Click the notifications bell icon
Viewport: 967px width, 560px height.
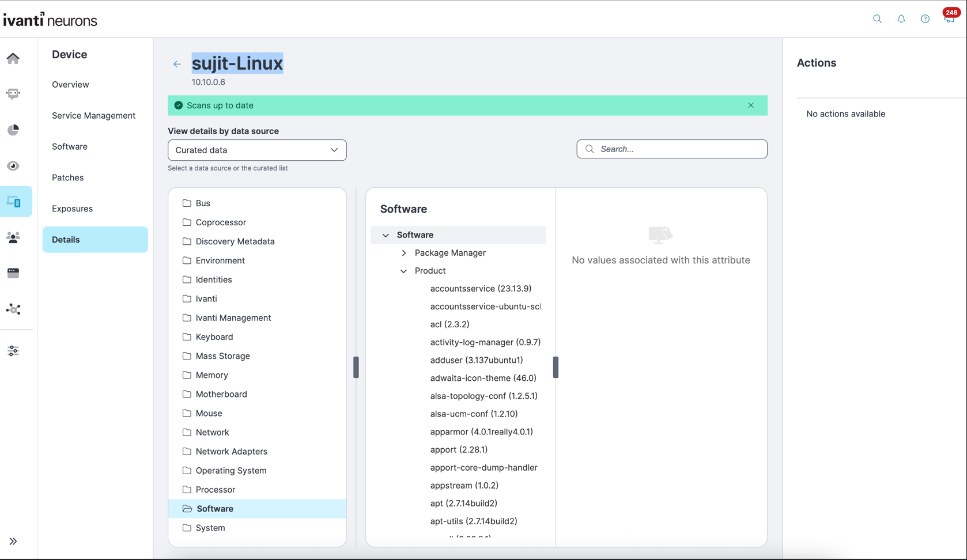901,19
